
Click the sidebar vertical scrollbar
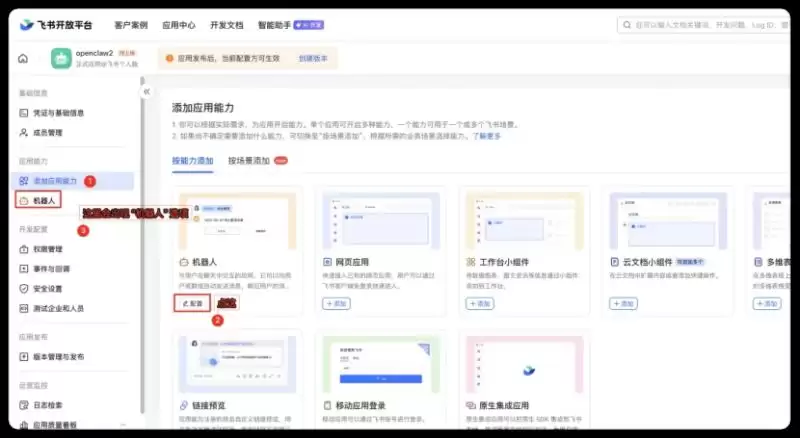pos(142,245)
